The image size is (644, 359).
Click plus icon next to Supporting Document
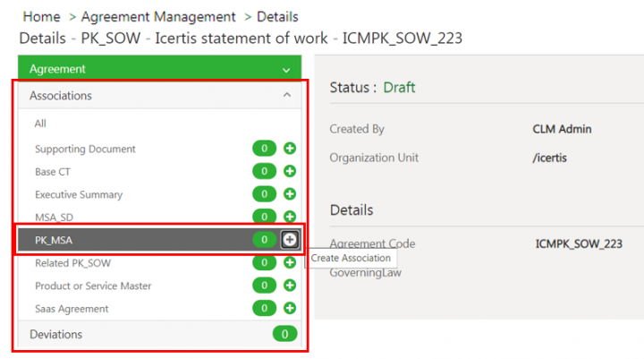[290, 149]
